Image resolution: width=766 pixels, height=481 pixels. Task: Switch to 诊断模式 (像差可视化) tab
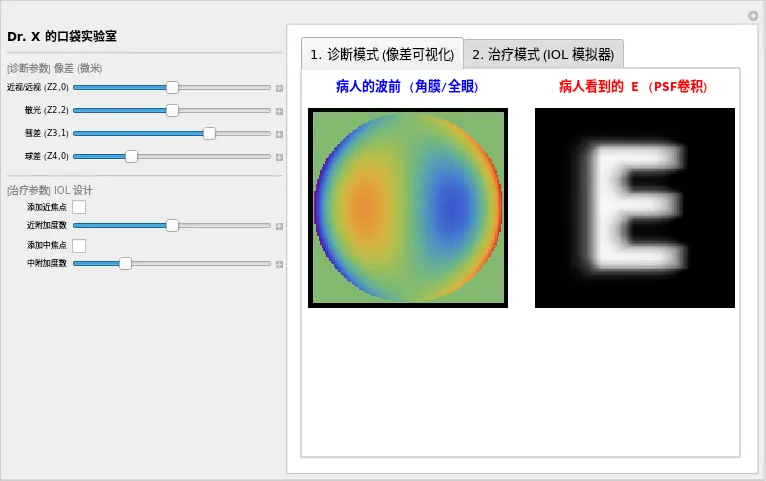[x=382, y=54]
